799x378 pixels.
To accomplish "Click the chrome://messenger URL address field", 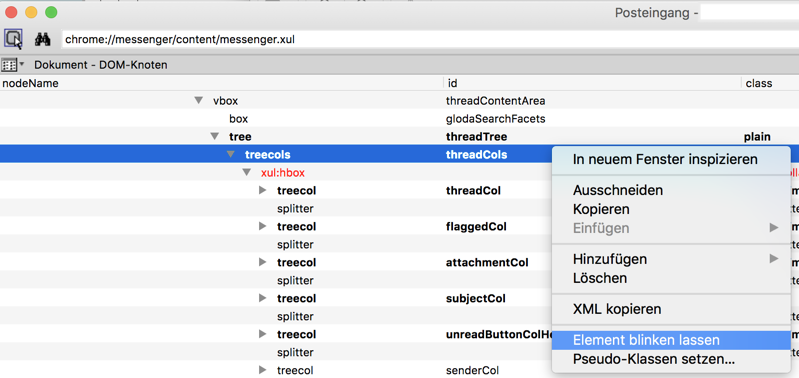I will point(430,39).
